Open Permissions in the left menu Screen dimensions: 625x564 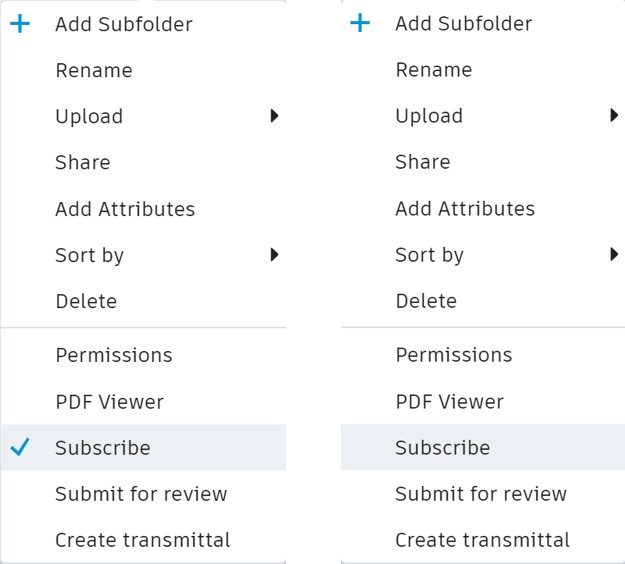click(114, 355)
